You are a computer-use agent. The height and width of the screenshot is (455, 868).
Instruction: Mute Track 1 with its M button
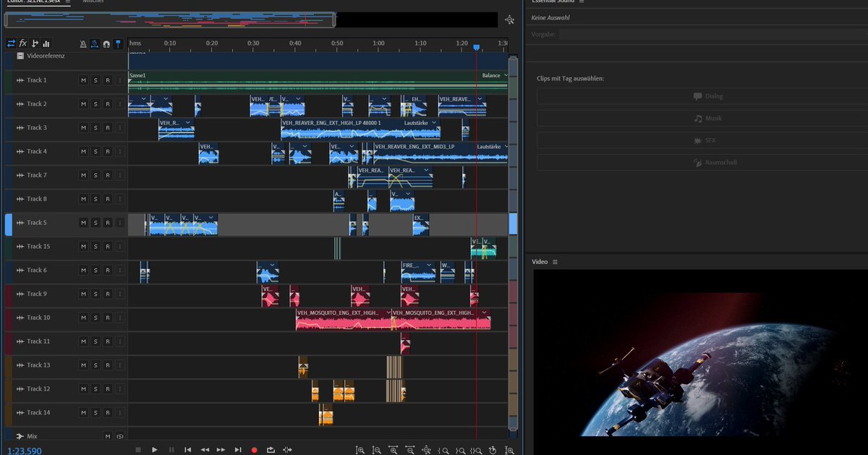click(x=84, y=80)
